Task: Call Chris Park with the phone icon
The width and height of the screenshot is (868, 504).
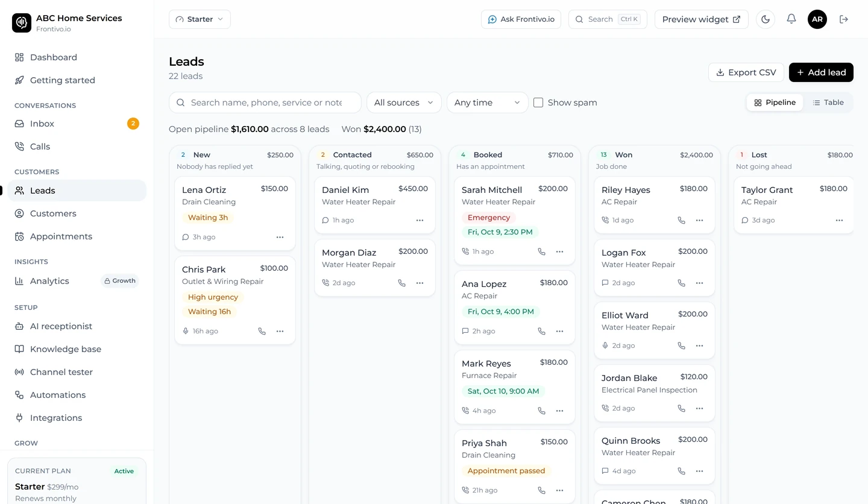Action: (x=262, y=331)
